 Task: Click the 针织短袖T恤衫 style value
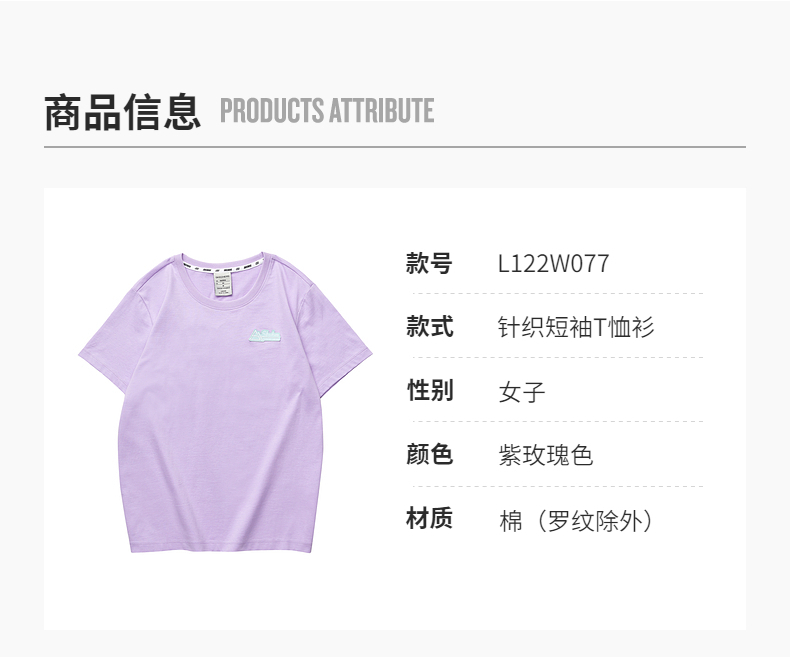pos(576,327)
